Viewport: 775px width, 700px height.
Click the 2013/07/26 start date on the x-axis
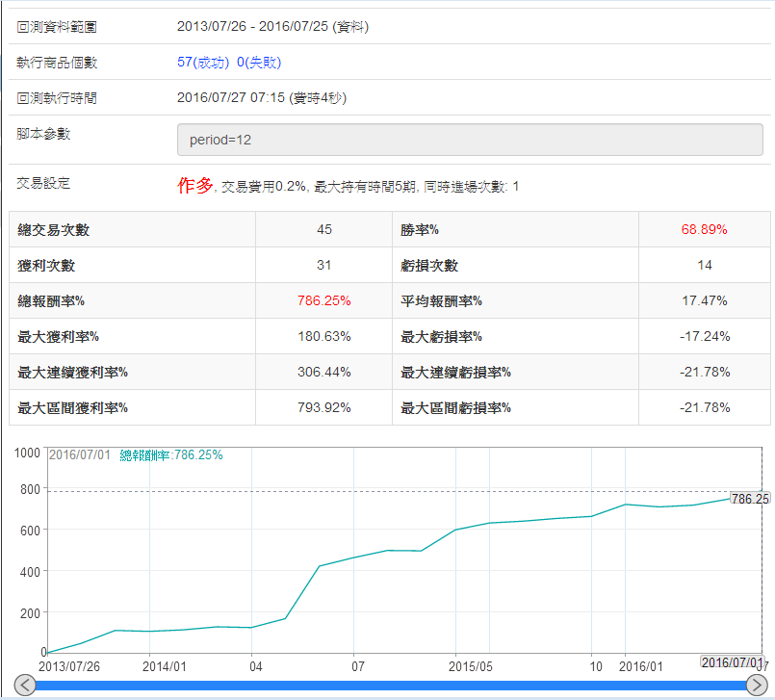click(69, 666)
